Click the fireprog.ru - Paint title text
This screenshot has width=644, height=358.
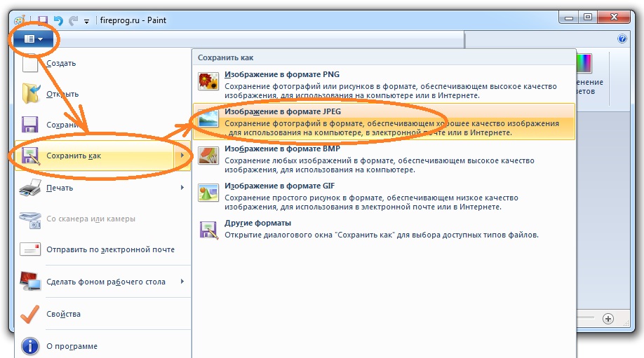[133, 20]
